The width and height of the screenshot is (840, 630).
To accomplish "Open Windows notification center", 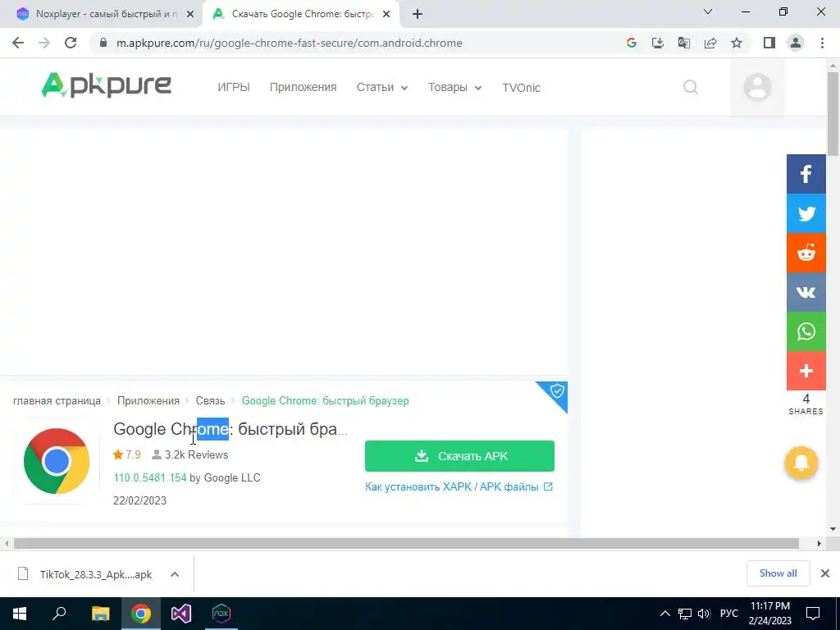I will [813, 614].
